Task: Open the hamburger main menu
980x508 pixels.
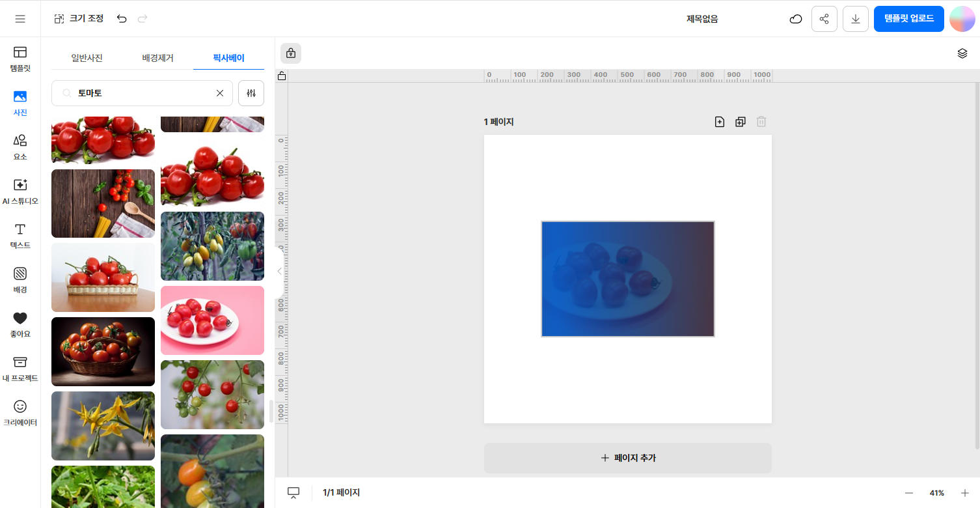Action: (20, 19)
